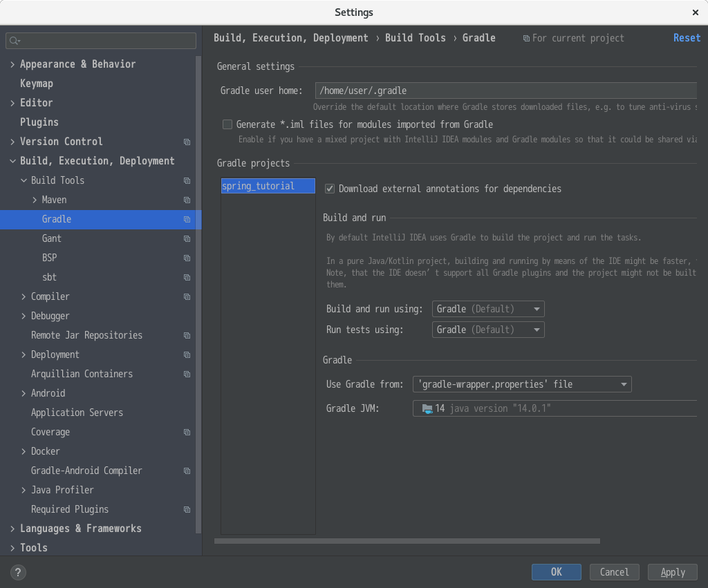This screenshot has width=708, height=588.
Task: Click project-level icon beside Compiler
Action: tap(187, 297)
